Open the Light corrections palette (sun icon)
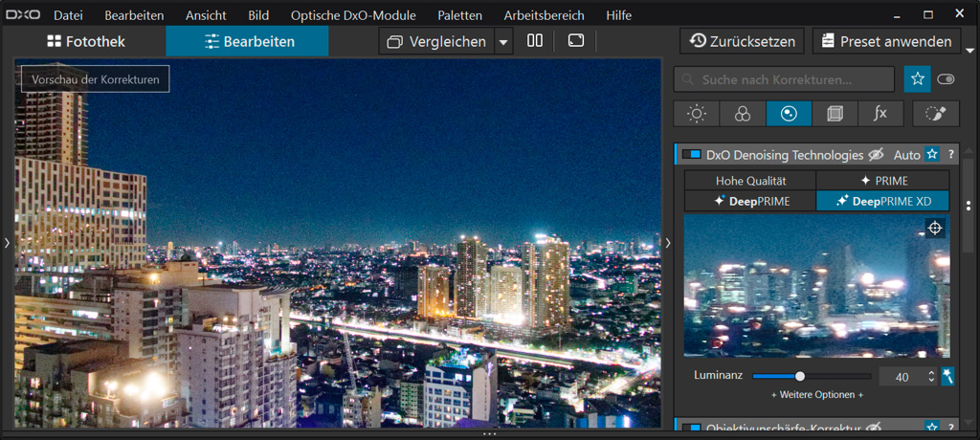Viewport: 980px width, 440px height. [697, 114]
